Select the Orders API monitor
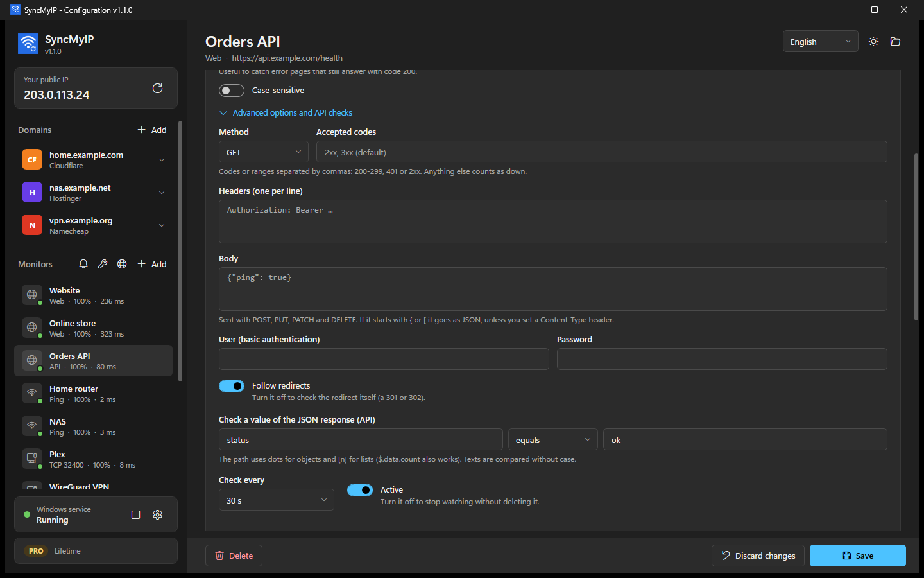 tap(94, 361)
